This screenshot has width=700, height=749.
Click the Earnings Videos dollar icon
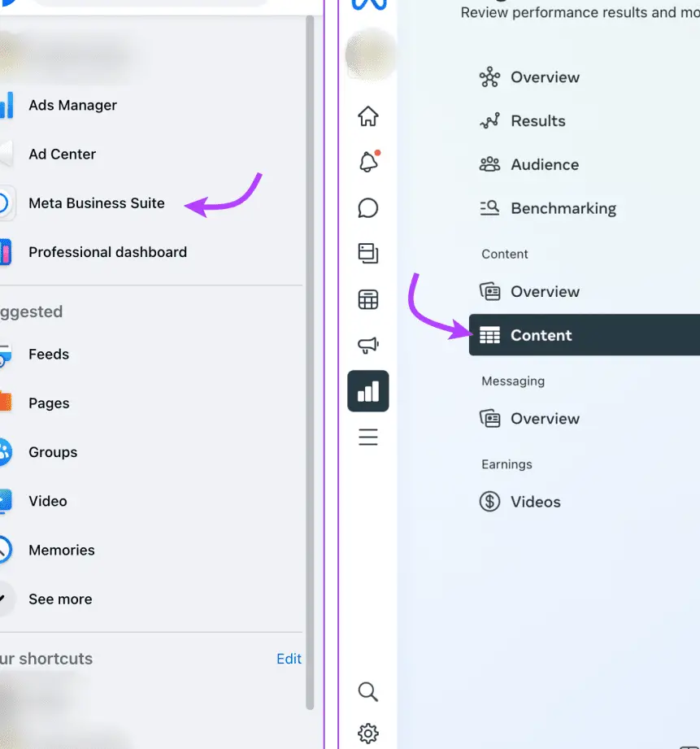point(489,502)
